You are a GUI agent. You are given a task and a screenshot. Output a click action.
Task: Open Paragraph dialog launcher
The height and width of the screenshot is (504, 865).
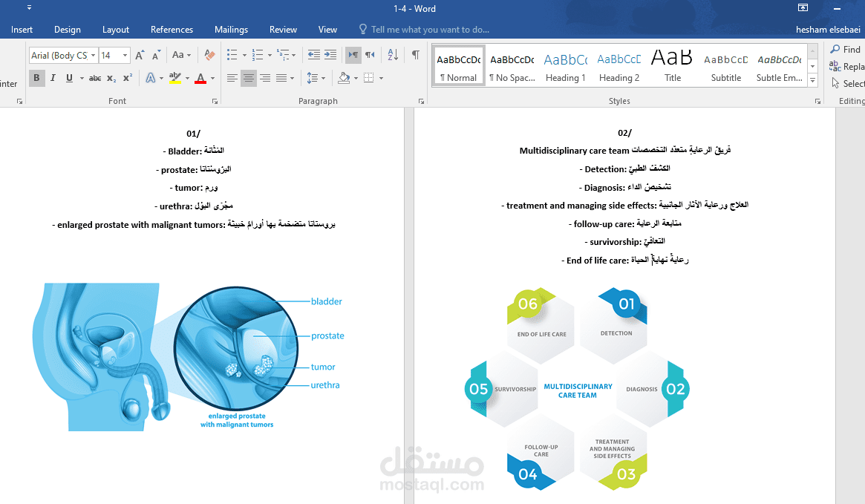tap(422, 102)
